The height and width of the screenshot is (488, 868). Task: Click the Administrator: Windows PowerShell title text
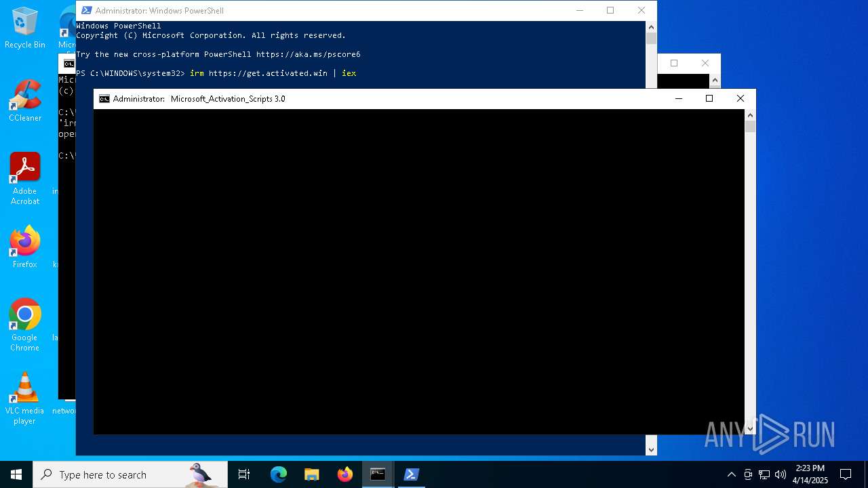(x=159, y=11)
